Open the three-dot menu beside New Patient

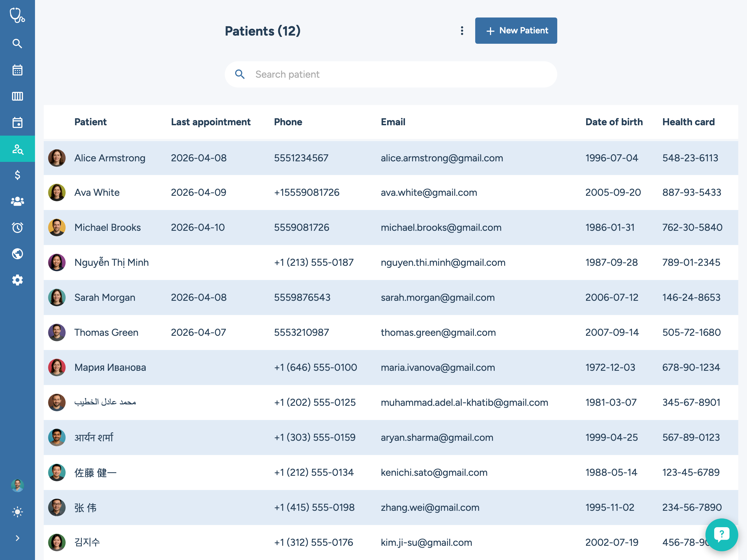(x=462, y=30)
